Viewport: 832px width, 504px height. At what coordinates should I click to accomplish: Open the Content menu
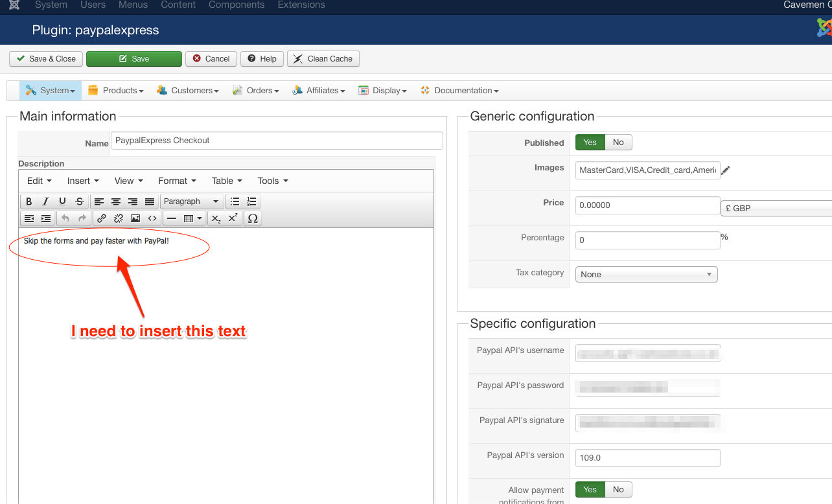pyautogui.click(x=178, y=5)
